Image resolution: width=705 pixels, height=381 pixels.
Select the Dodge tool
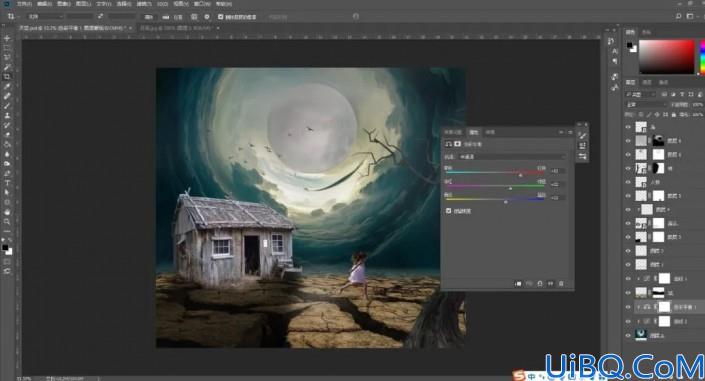tap(7, 164)
